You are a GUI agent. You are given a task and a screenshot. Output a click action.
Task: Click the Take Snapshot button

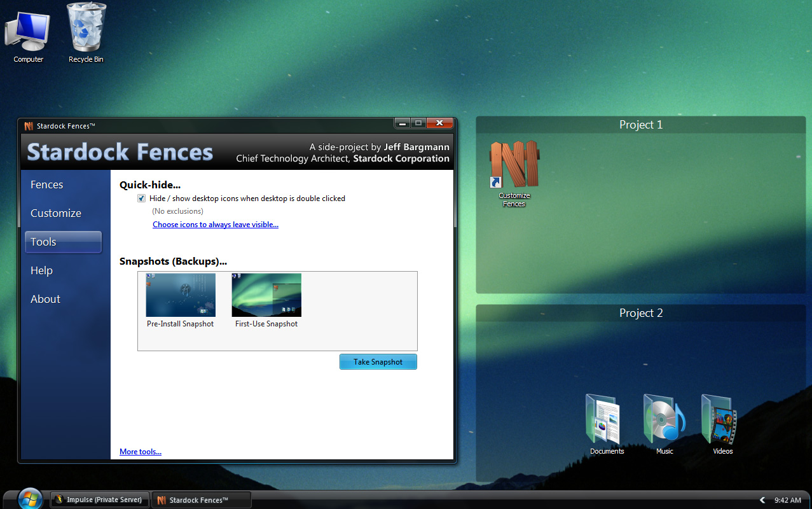pyautogui.click(x=378, y=362)
